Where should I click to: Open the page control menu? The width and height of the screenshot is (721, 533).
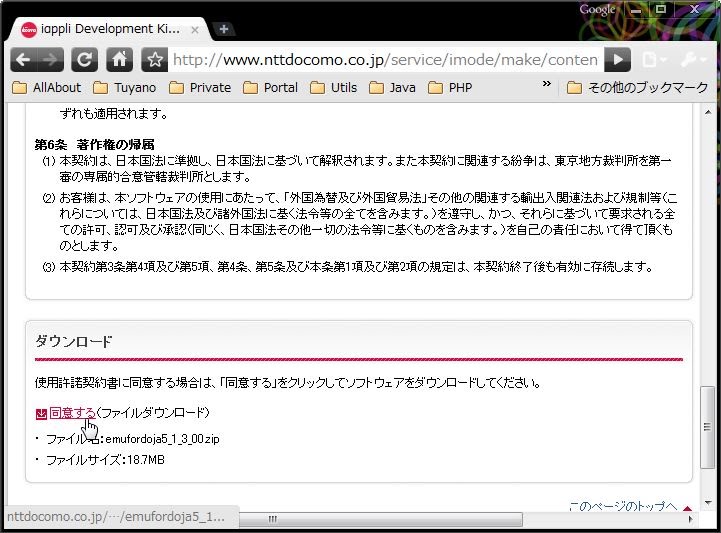(654, 60)
